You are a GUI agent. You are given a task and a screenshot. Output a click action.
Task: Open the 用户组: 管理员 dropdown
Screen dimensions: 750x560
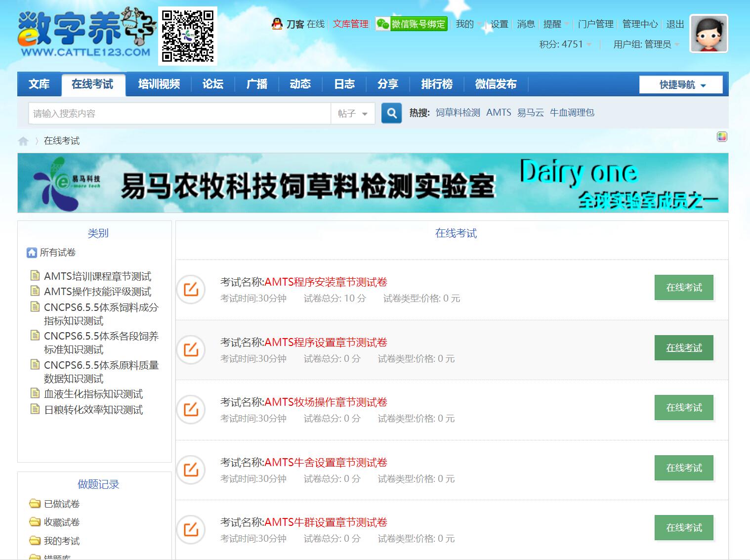pos(646,44)
